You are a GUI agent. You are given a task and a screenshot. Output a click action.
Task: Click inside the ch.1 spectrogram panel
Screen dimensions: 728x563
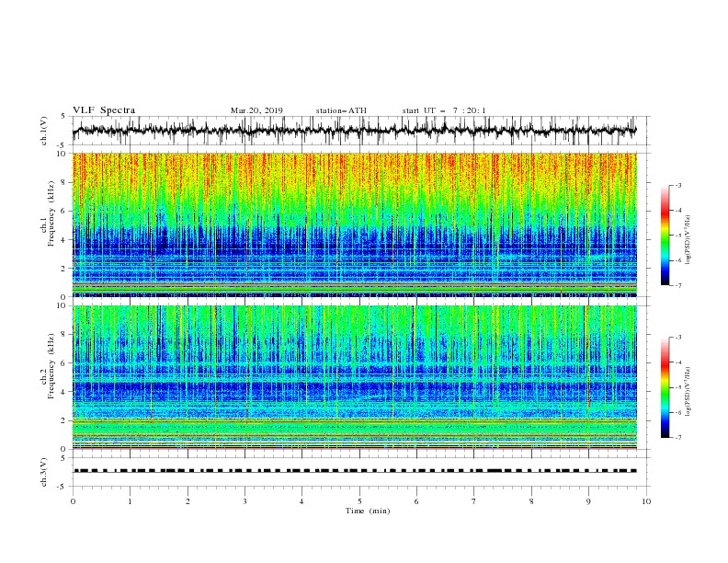click(x=354, y=224)
